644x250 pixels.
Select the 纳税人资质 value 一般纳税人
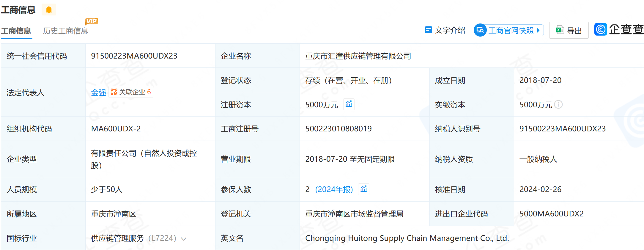[538, 159]
